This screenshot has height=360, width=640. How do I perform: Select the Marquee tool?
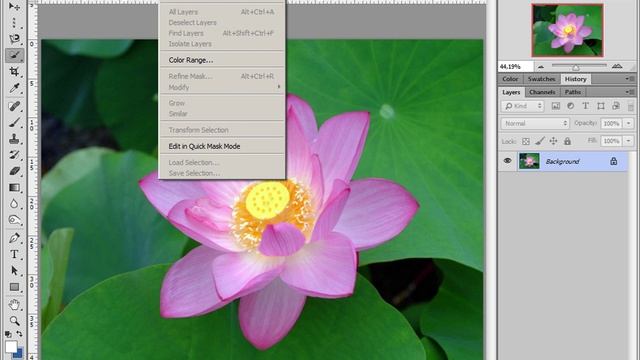coord(14,22)
